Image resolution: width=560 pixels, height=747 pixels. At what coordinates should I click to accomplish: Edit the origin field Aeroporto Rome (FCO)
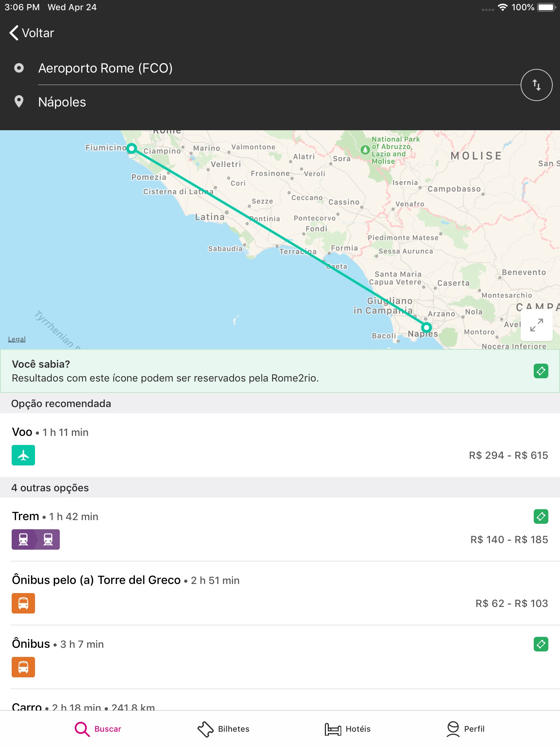tap(279, 68)
